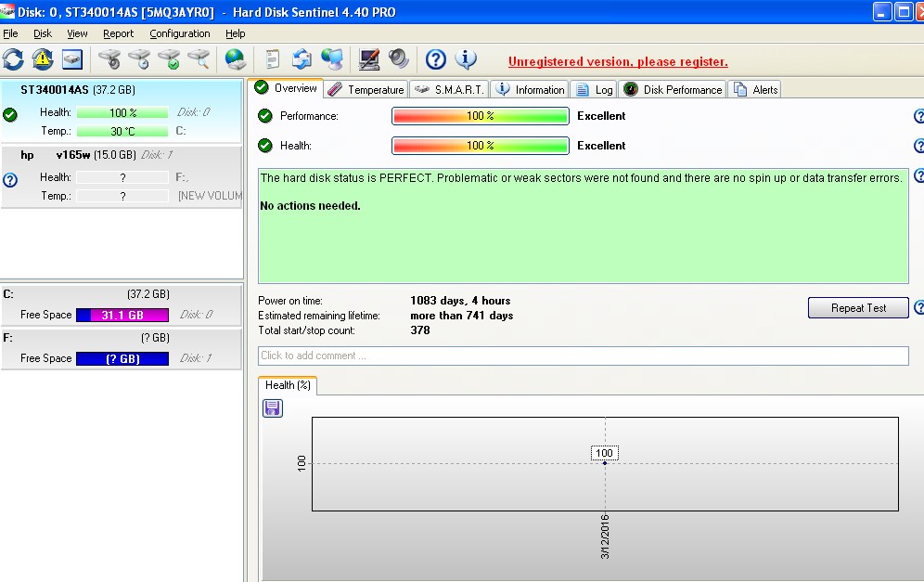Click the monitor configuration toolbar icon
The height and width of the screenshot is (582, 924).
pyautogui.click(x=369, y=59)
